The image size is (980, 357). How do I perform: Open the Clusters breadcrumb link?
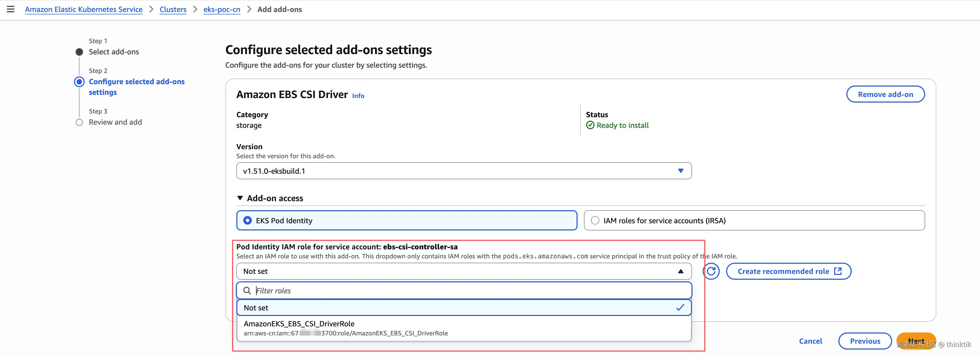coord(173,10)
